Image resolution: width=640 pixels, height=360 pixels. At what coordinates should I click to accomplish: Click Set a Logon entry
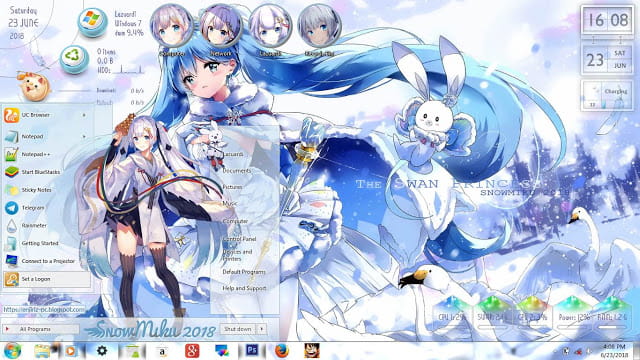(47, 279)
